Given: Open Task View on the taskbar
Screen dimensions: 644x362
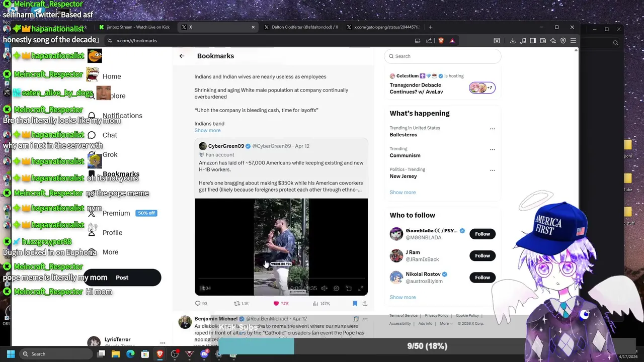Looking at the screenshot, I should coord(101,354).
